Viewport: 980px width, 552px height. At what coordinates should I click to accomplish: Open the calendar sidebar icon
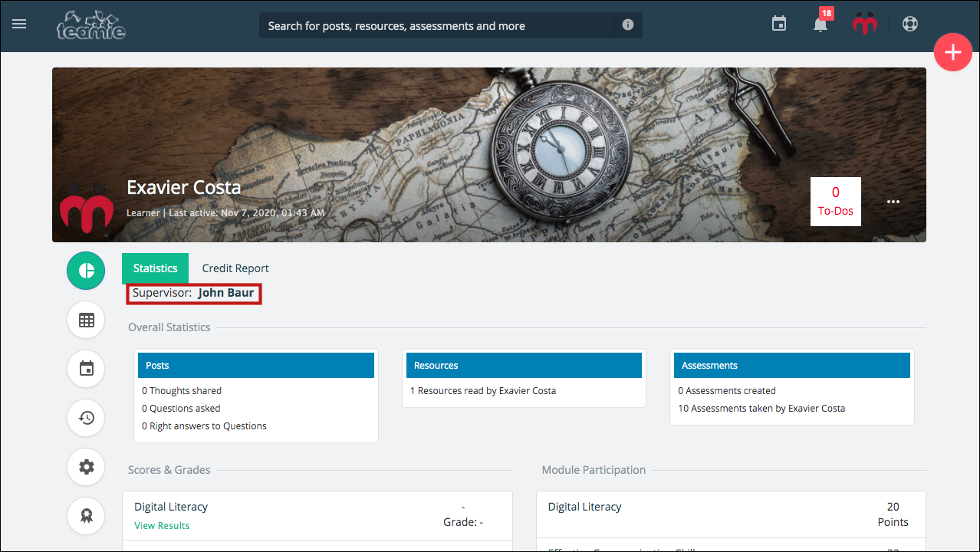tap(86, 369)
